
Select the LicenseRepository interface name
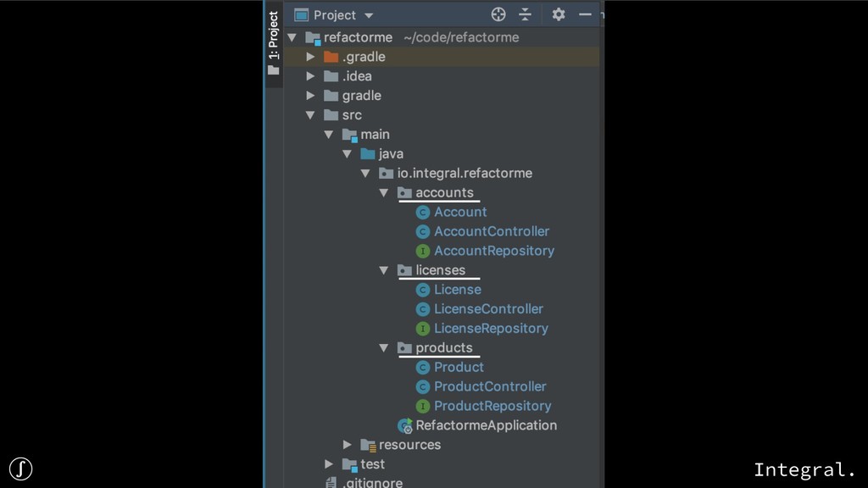click(491, 328)
